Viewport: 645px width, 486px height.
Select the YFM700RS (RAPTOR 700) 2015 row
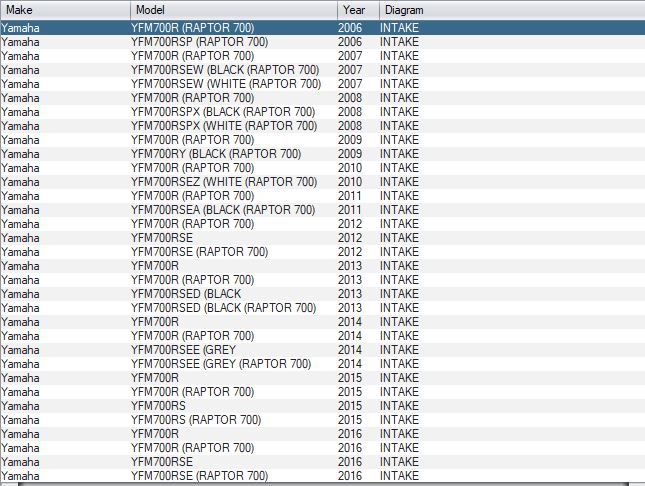322,419
